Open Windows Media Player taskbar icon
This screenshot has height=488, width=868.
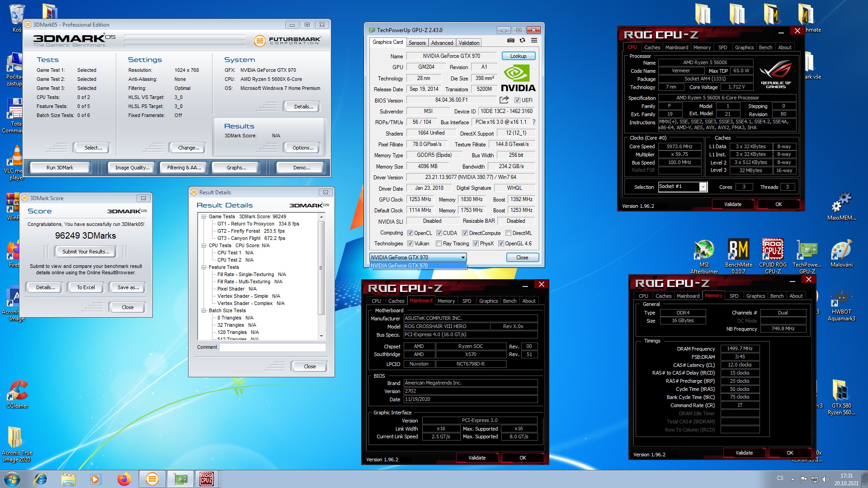pyautogui.click(x=95, y=479)
